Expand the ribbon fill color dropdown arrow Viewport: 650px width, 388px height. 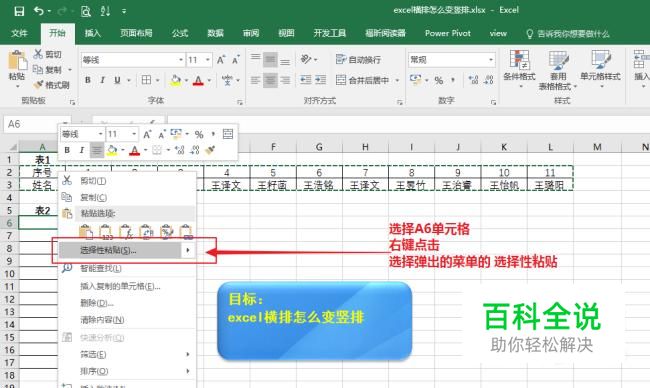(x=186, y=80)
